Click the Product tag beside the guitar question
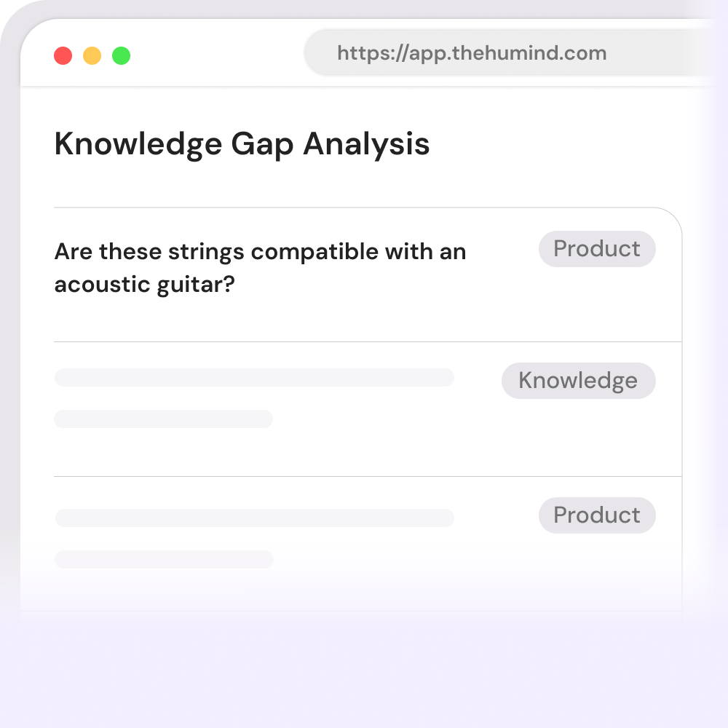This screenshot has width=728, height=728. coord(597,249)
